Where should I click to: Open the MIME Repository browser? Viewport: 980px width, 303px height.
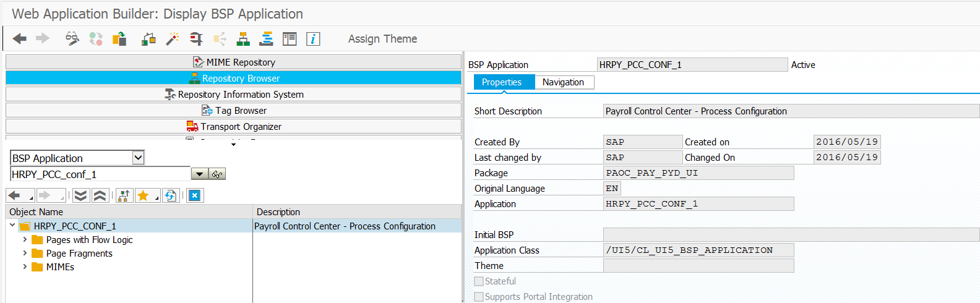tap(233, 62)
